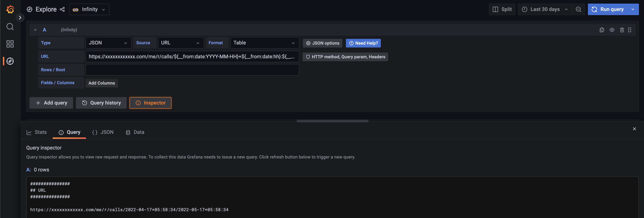
Task: Open the Infinity data source dropdown
Action: pyautogui.click(x=89, y=9)
